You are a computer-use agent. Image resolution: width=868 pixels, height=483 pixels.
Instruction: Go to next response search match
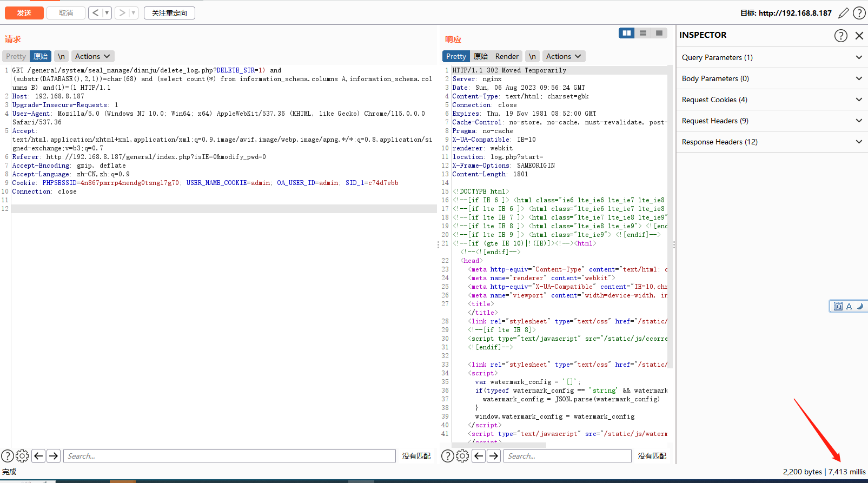(494, 456)
